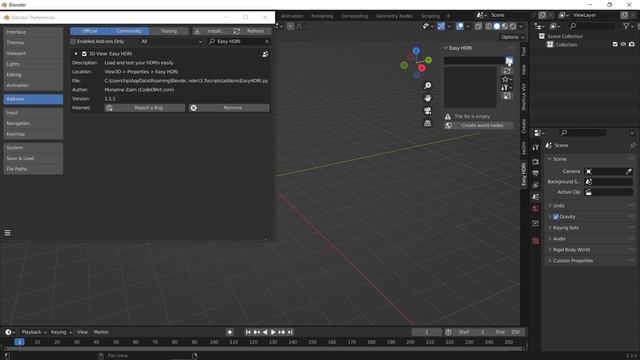
Task: Switch to the Scripting workspace tab
Action: tap(430, 16)
